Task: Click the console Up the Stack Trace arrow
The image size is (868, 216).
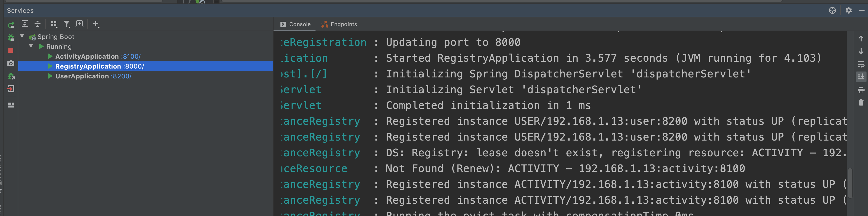Action: [861, 39]
